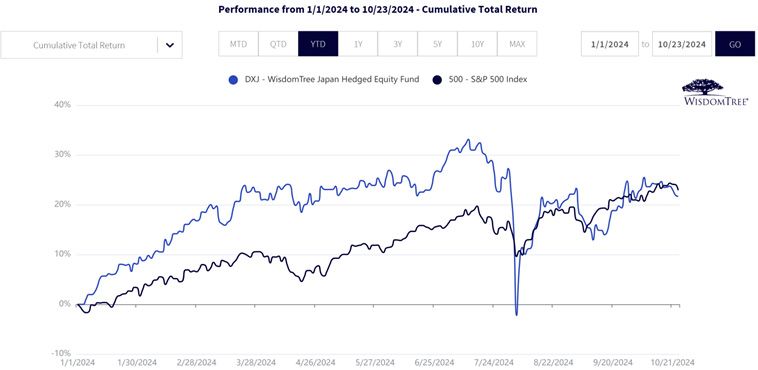The width and height of the screenshot is (758, 370).
Task: Click the end date field 10/23/2024
Action: pyautogui.click(x=682, y=44)
